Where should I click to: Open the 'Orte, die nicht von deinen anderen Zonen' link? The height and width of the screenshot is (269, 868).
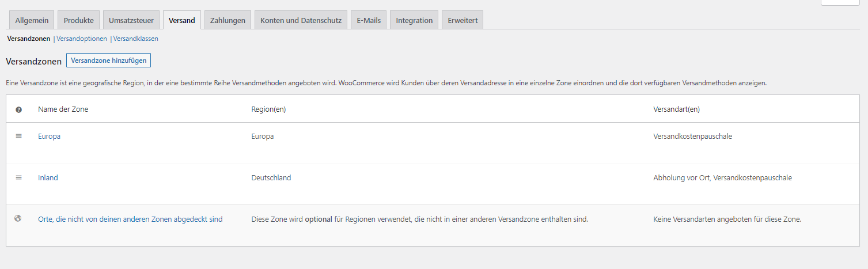[130, 219]
